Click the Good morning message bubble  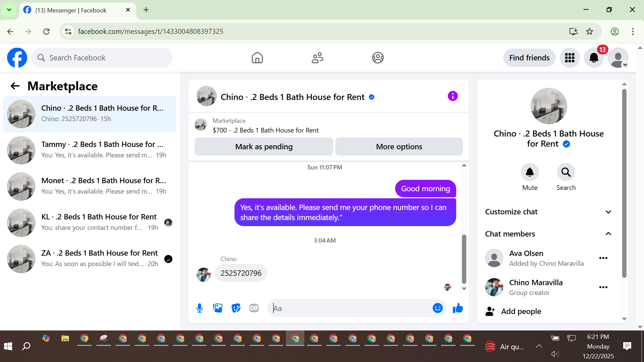coord(425,189)
